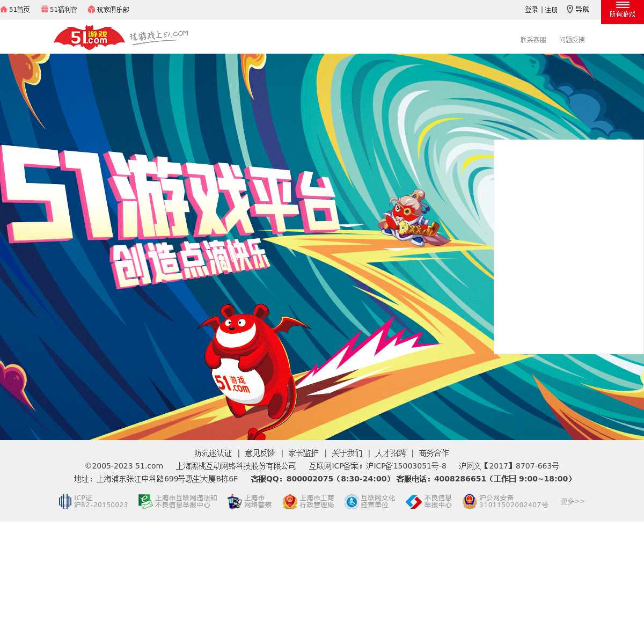Click the location pin icon beside 导航
The width and height of the screenshot is (644, 644).
pos(570,9)
